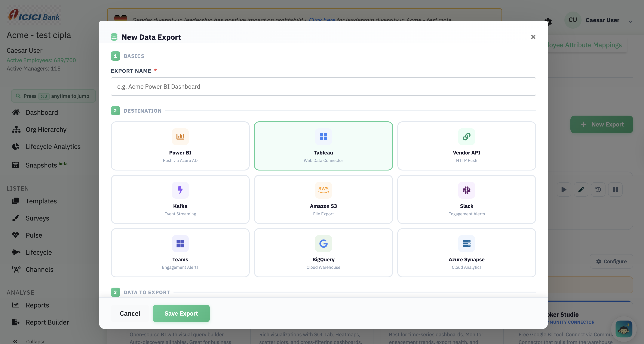Click the Save Export button
The image size is (644, 344).
181,313
